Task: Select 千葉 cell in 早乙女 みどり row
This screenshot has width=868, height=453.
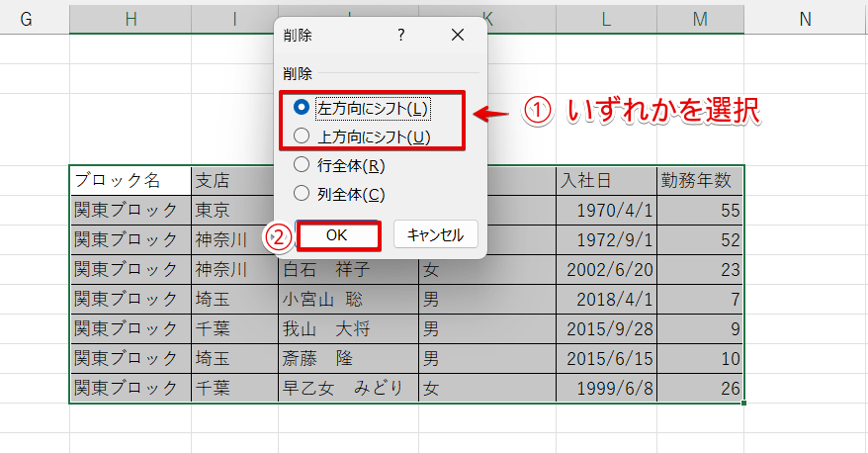Action: (x=234, y=388)
